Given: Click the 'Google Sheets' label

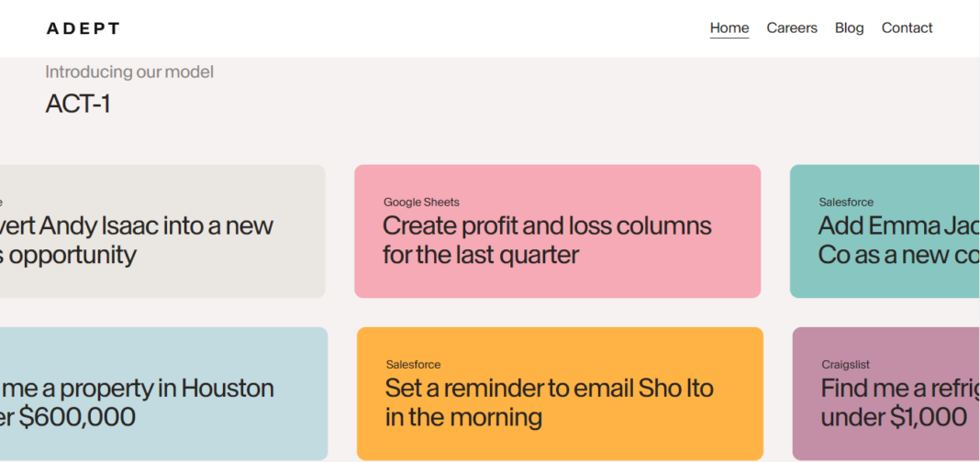Looking at the screenshot, I should point(421,202).
